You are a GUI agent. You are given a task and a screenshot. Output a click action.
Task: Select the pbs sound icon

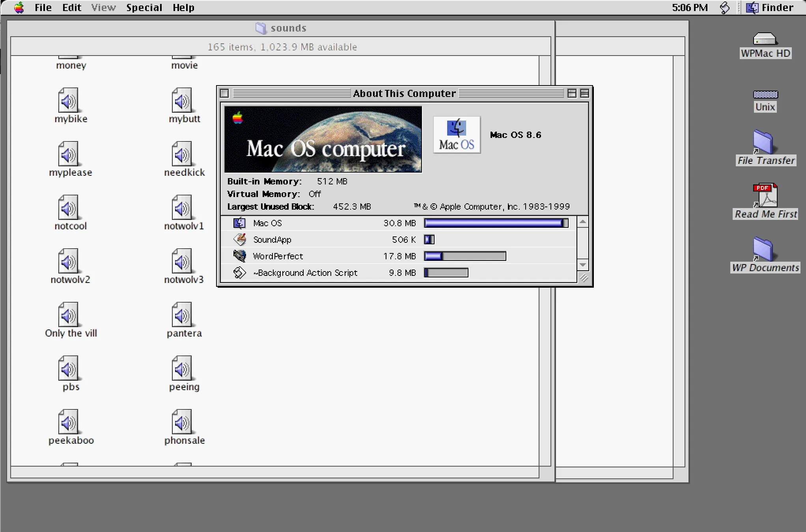[x=68, y=368]
